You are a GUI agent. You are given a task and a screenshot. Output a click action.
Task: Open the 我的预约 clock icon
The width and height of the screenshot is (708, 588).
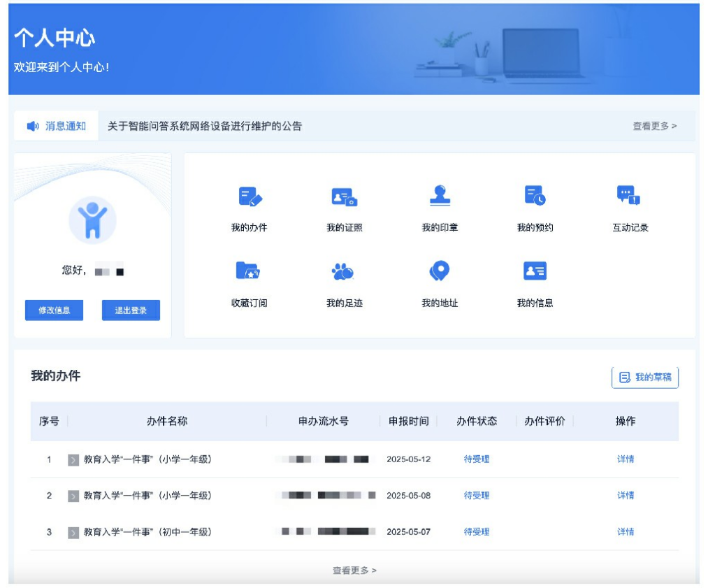click(x=535, y=196)
